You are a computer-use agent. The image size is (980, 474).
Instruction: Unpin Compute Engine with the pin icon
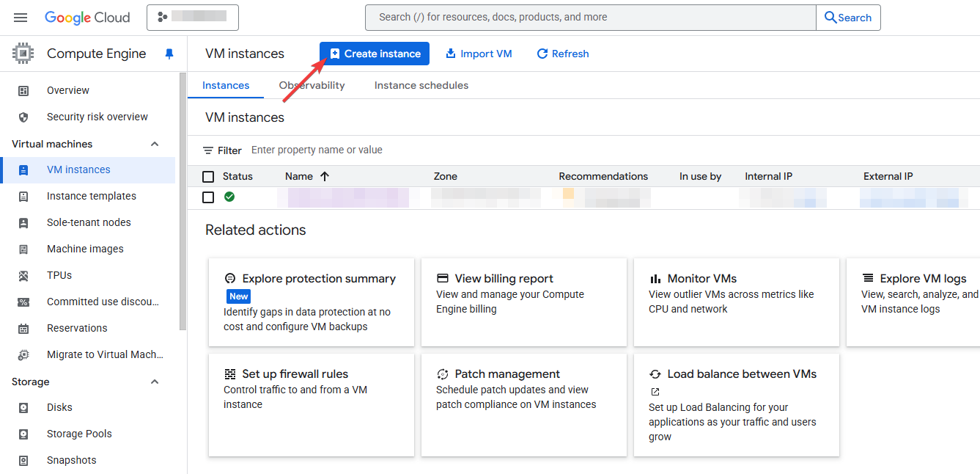tap(169, 54)
